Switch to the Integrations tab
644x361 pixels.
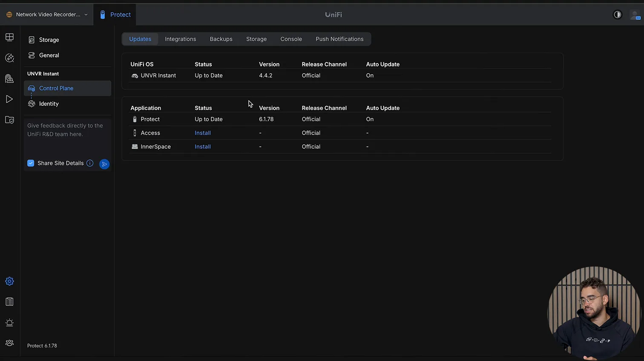tap(180, 39)
